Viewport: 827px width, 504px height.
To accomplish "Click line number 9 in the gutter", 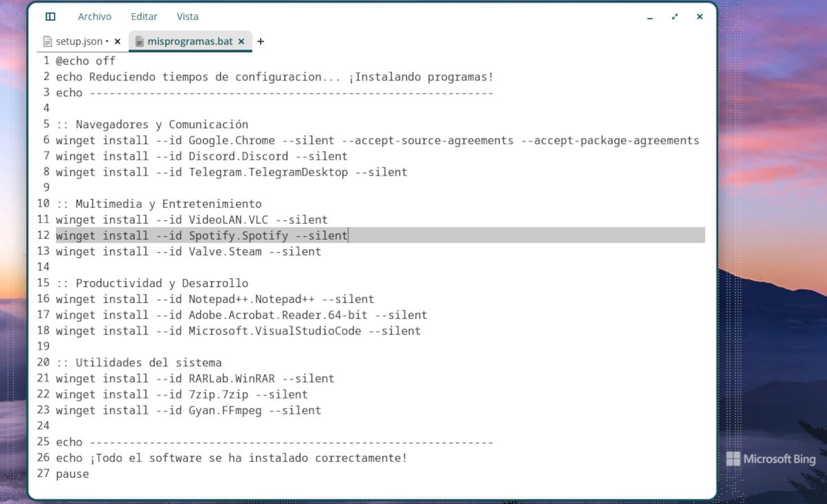I will 46,187.
